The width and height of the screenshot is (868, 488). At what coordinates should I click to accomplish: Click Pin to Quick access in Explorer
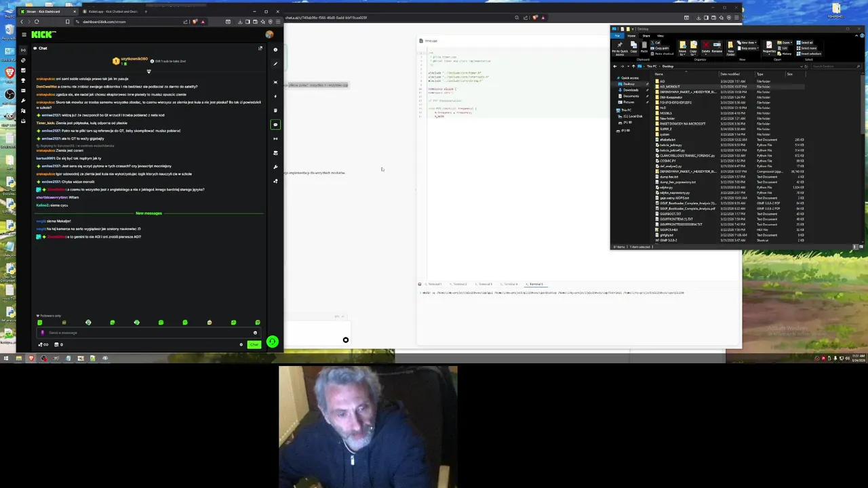[x=620, y=48]
